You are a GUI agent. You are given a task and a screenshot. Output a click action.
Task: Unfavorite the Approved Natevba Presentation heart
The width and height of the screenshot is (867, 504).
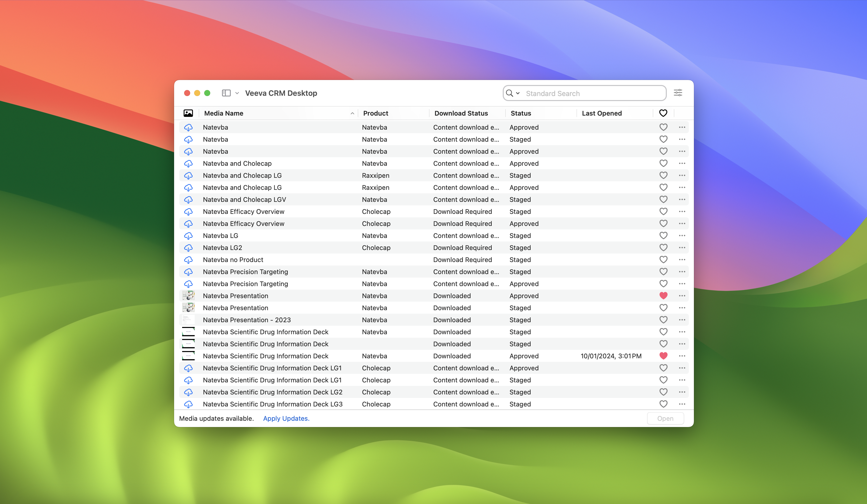(x=663, y=296)
